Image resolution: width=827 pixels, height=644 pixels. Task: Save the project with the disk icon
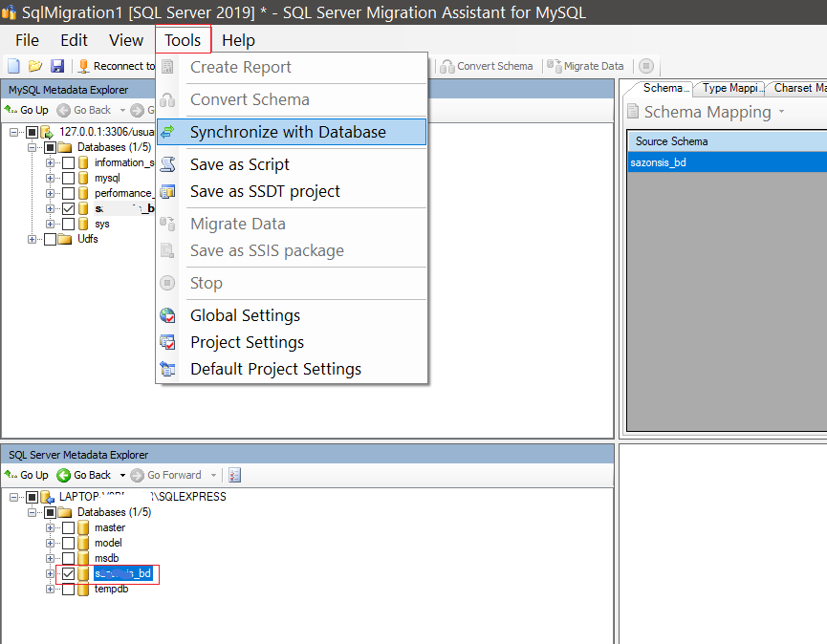coord(56,66)
